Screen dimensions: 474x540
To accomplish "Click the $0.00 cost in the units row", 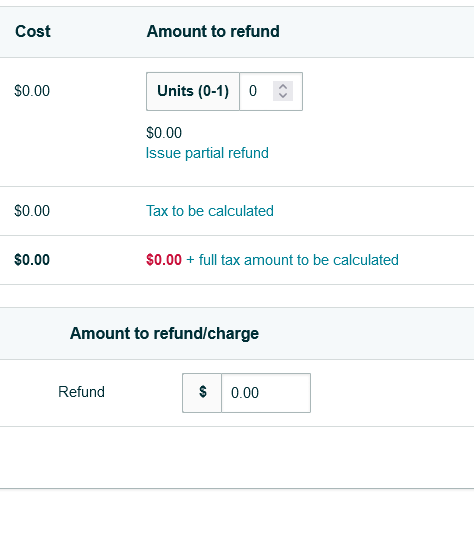I will pyautogui.click(x=32, y=91).
